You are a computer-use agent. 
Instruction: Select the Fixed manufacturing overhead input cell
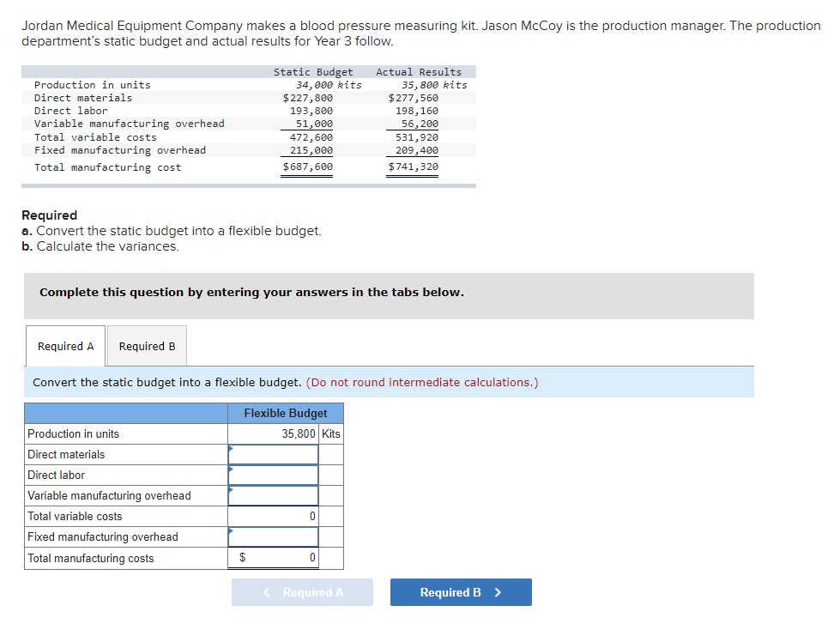273,536
